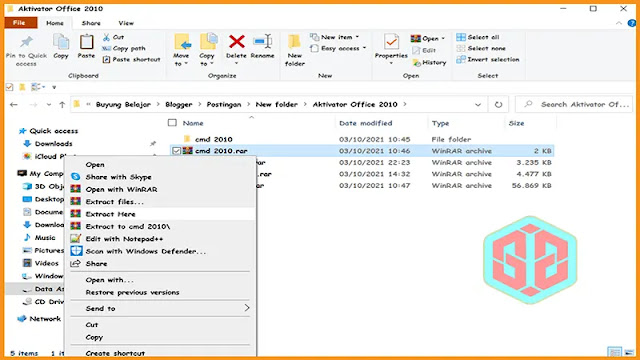Click the Up one level arrow
640x360 pixels.
[62, 104]
